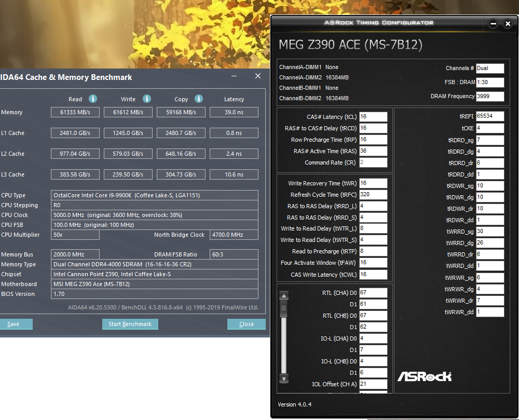The height and width of the screenshot is (420, 519).
Task: Click the L2 Cache Write value 579.03 GB/s
Action: coord(128,154)
